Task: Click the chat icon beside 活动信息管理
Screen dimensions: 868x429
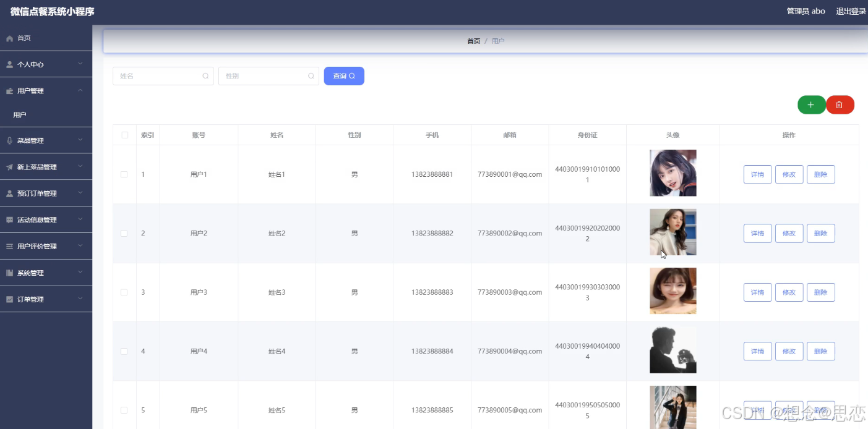Action: coord(9,220)
